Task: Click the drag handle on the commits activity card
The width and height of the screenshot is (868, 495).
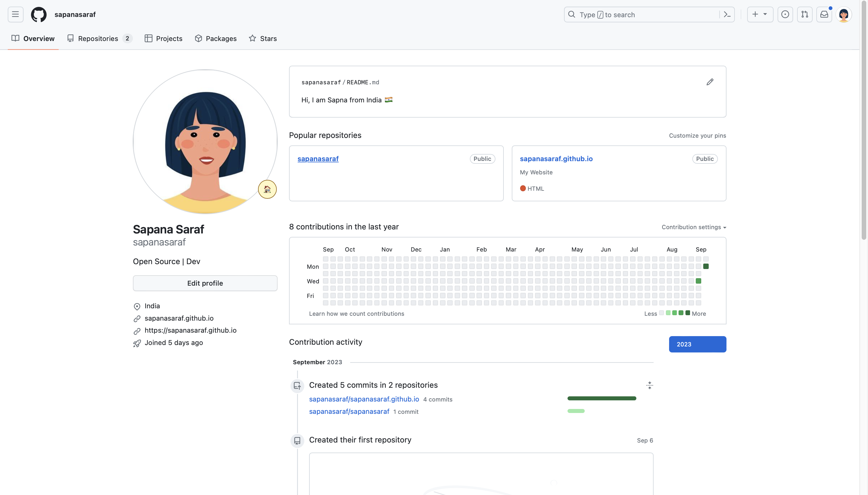Action: pyautogui.click(x=649, y=385)
